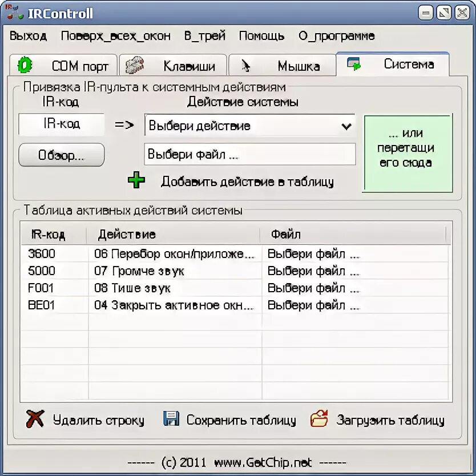
Task: Click the folder load table icon
Action: tap(319, 418)
